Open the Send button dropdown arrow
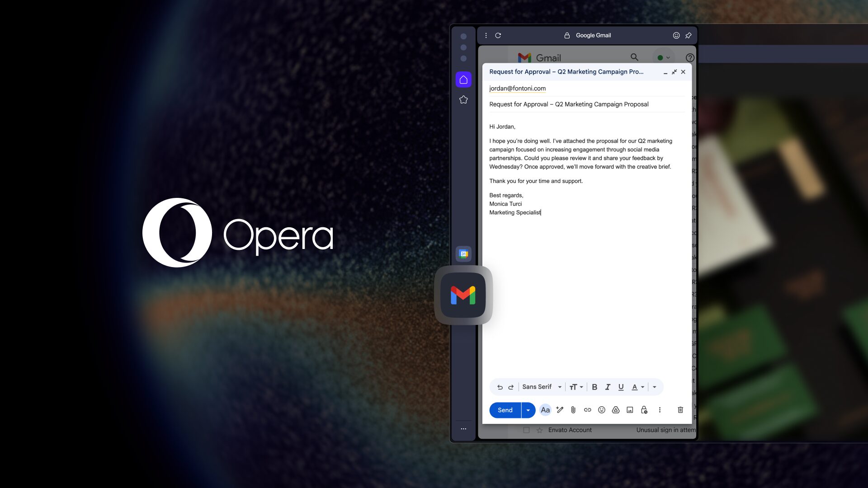 tap(527, 410)
